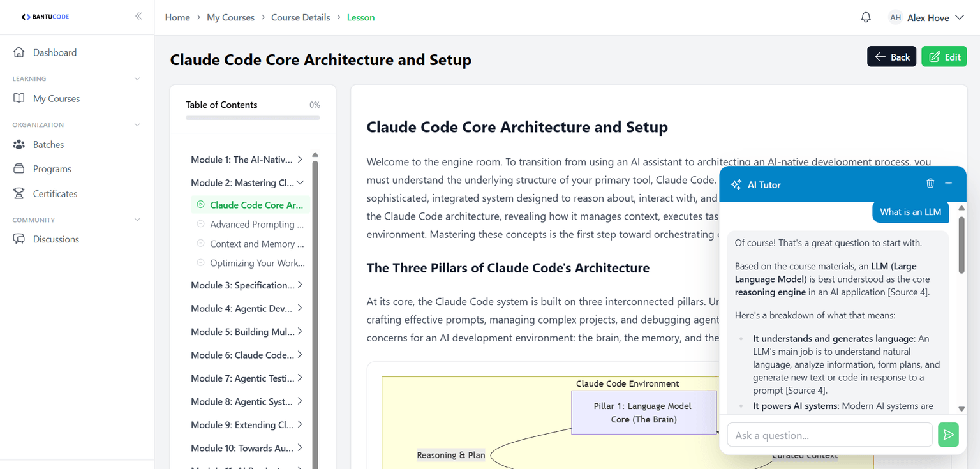Go to Home breadcrumb
This screenshot has width=980, height=469.
click(x=177, y=17)
